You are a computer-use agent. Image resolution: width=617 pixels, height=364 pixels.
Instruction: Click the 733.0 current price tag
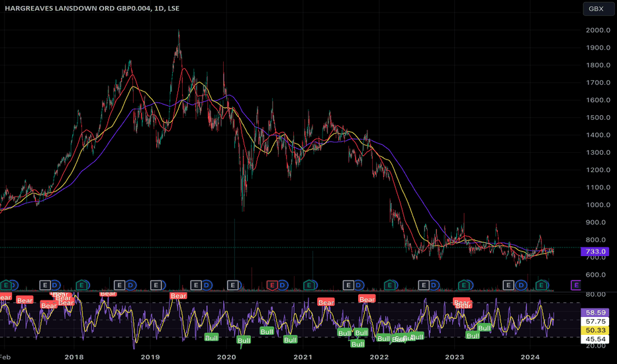tap(595, 251)
